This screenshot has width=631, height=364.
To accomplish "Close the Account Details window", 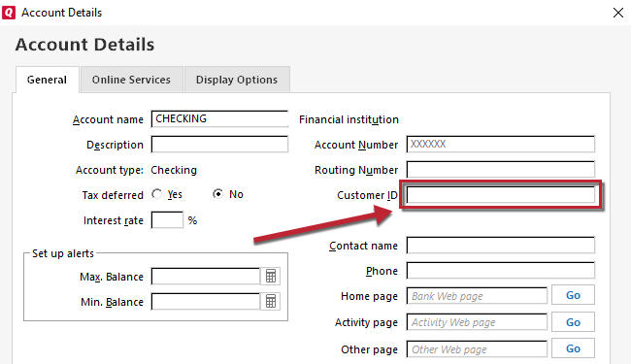I will click(618, 13).
